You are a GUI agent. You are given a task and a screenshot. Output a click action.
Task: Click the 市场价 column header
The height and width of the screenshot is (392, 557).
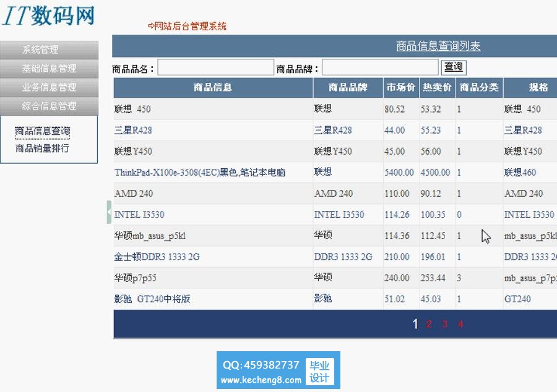(401, 87)
